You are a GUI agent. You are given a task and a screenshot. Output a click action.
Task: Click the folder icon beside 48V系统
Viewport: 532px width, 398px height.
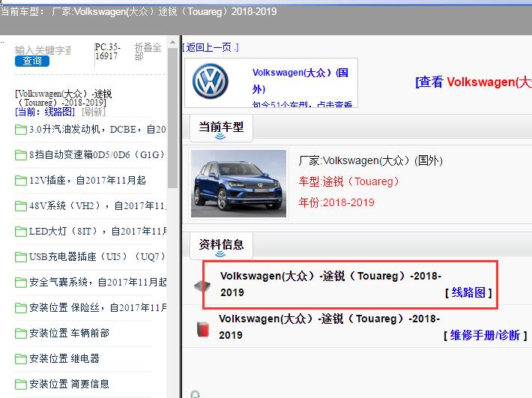click(x=21, y=206)
